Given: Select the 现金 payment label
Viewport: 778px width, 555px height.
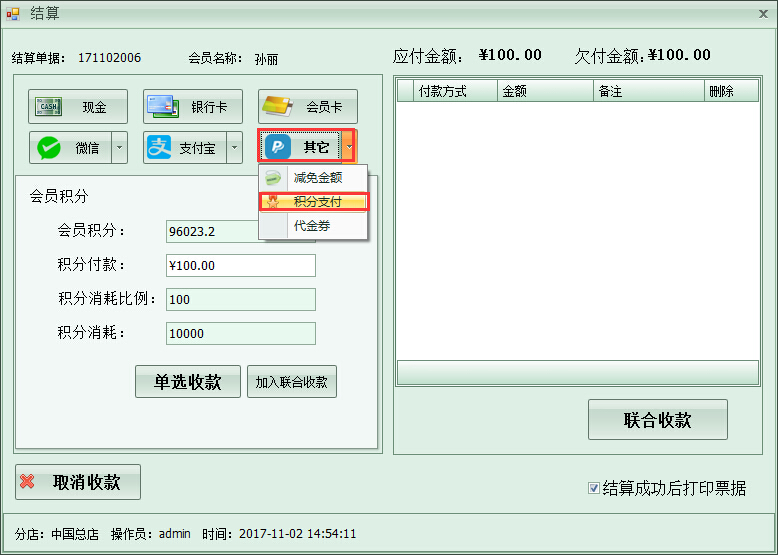Looking at the screenshot, I should [94, 107].
